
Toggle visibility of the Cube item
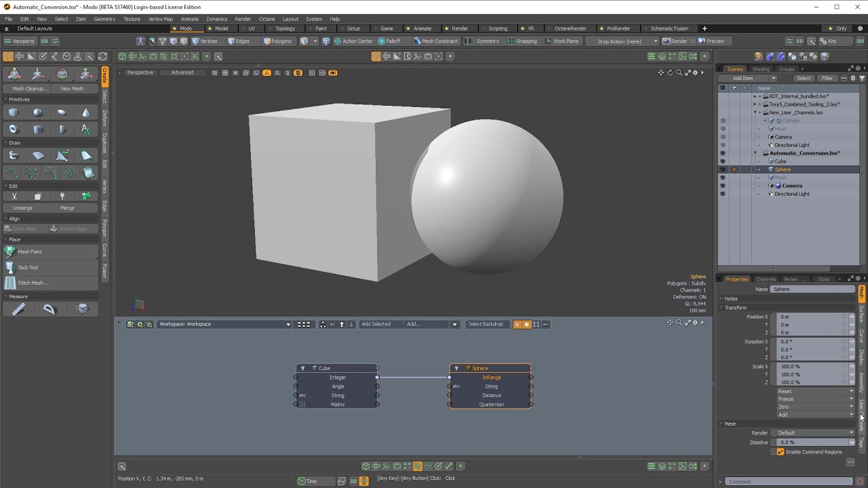[x=722, y=161]
